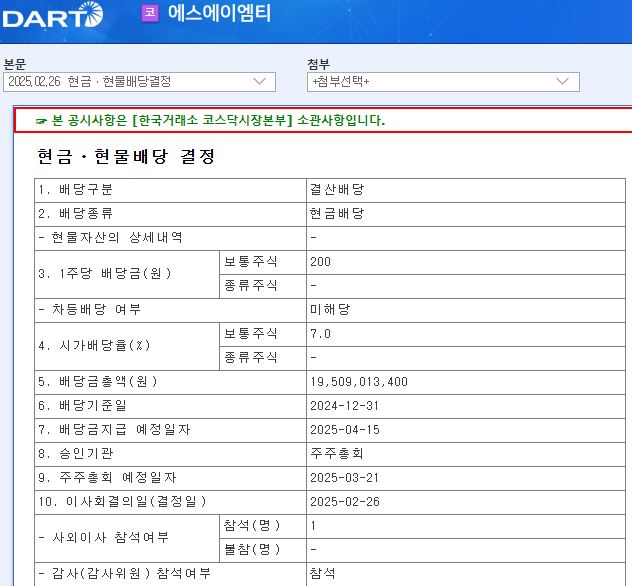This screenshot has width=632, height=586.
Task: Select the 현물자산의 상세내역 label
Action: click(x=110, y=237)
